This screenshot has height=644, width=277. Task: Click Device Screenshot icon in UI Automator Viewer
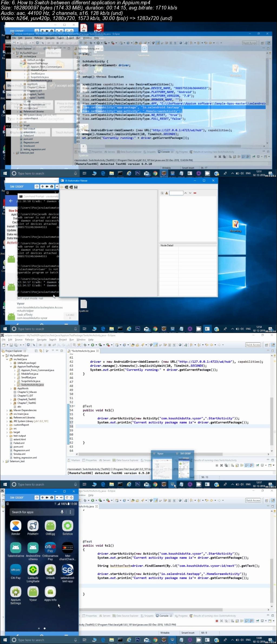pyautogui.click(x=67, y=187)
